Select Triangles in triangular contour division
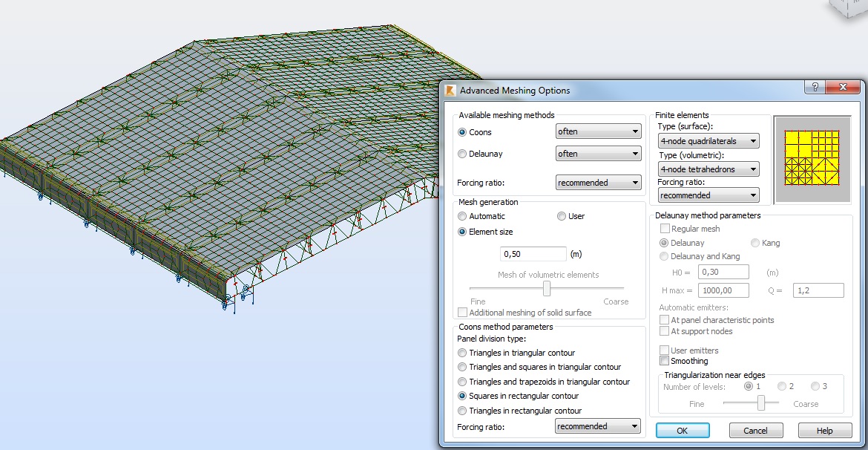 (461, 353)
